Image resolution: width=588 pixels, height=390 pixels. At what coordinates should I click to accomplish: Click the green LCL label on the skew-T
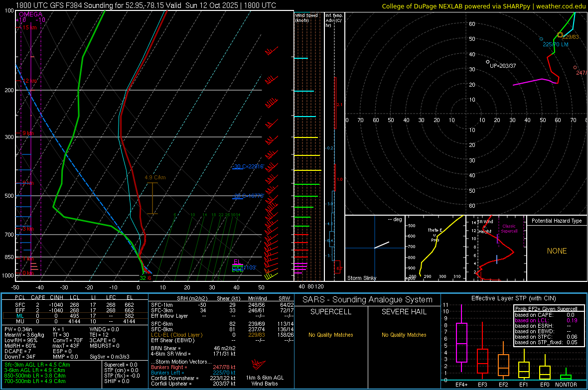pyautogui.click(x=237, y=269)
